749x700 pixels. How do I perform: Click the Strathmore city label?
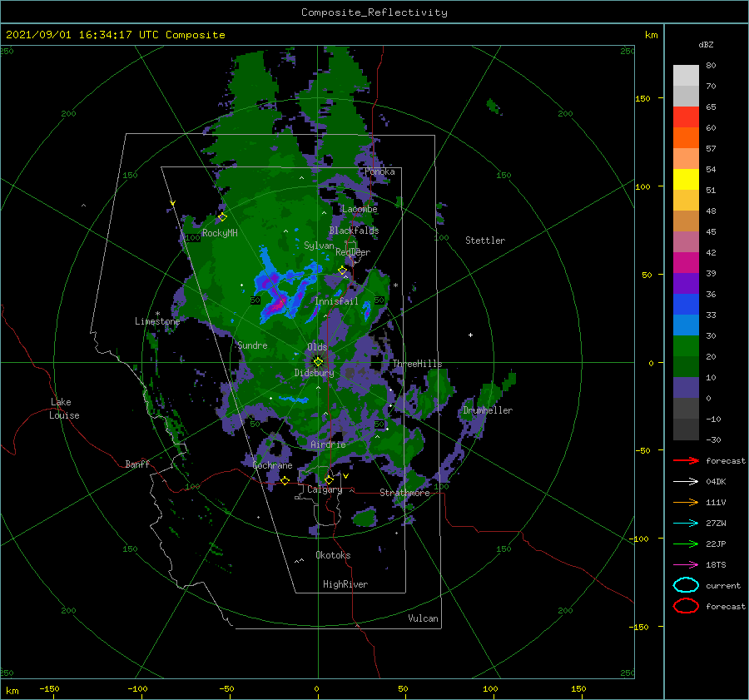[404, 493]
